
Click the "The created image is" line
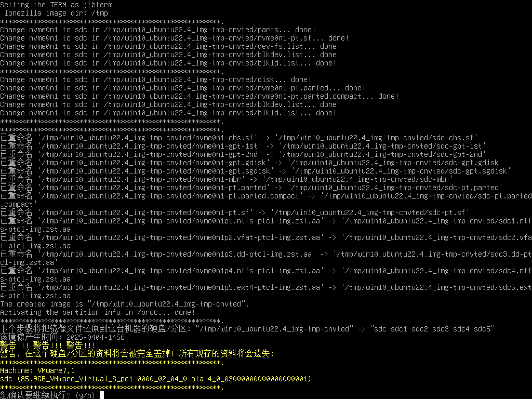coord(125,304)
